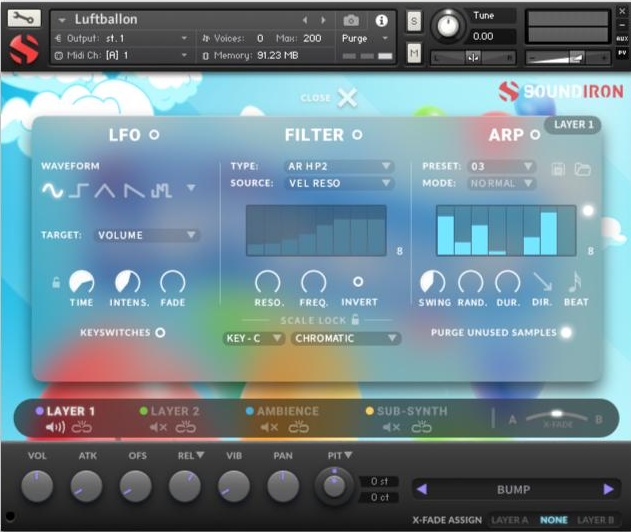Mute Layer 1 speaker icon
Viewport: 631px width, 532px height.
coord(55,427)
